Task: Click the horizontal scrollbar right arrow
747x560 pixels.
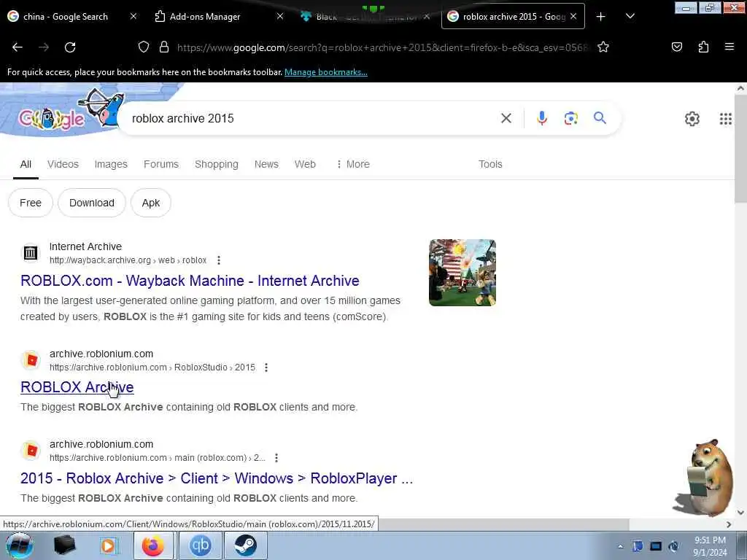Action: click(x=729, y=524)
